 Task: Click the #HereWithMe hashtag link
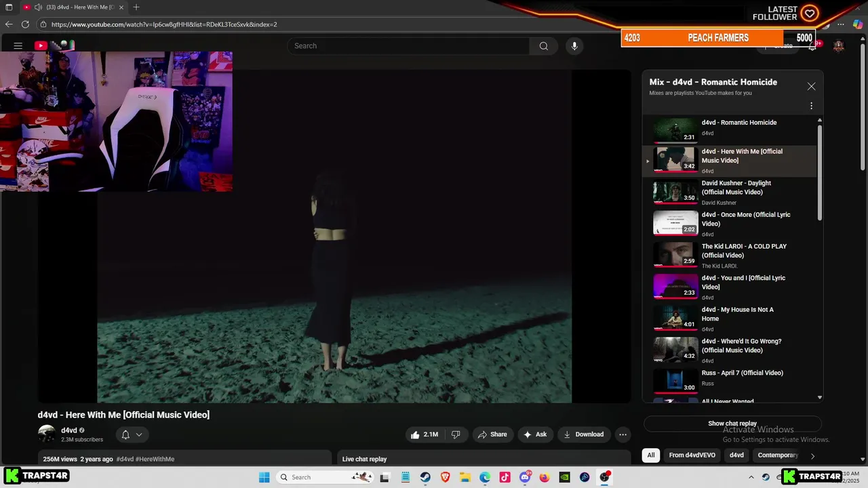click(x=155, y=459)
